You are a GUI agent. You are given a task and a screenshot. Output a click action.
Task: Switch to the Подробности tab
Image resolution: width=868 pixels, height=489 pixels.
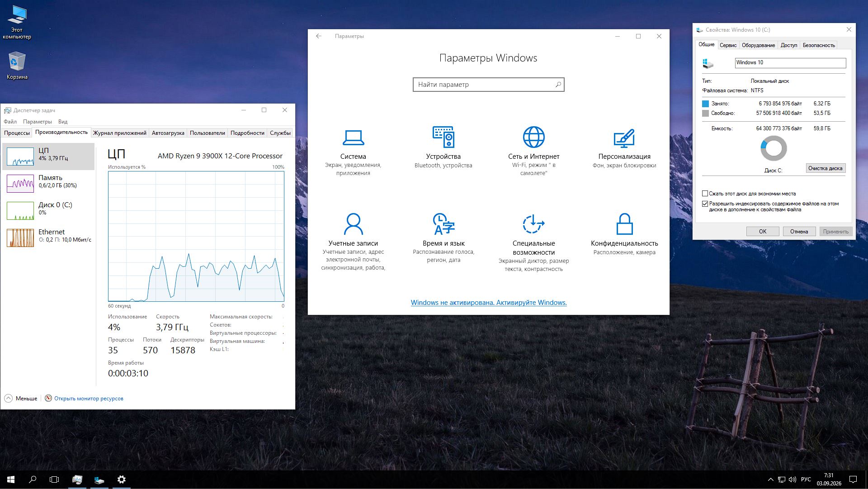(247, 133)
